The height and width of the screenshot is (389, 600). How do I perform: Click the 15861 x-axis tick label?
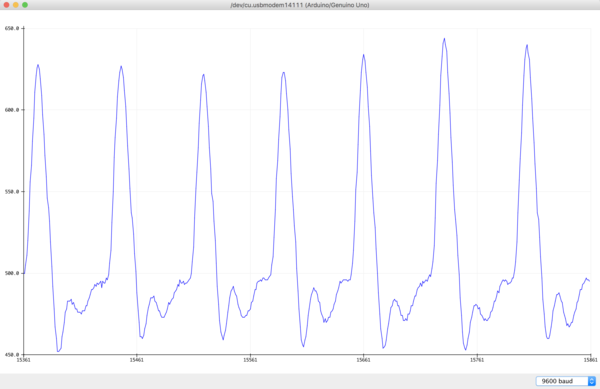tap(590, 360)
